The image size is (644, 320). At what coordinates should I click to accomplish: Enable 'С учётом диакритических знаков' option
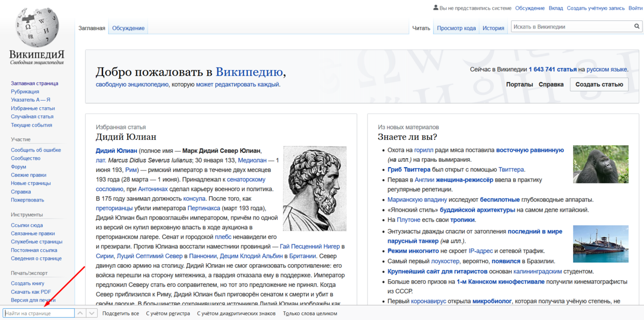click(236, 314)
